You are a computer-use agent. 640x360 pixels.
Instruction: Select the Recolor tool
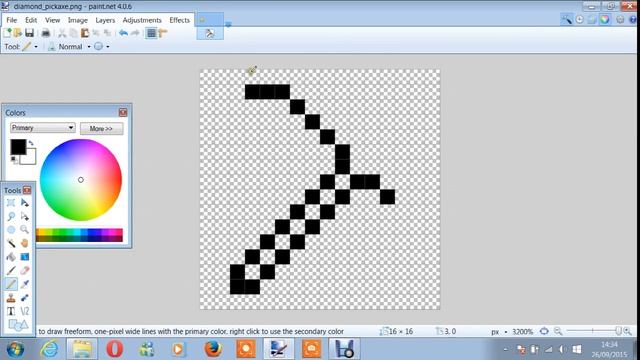click(25, 298)
